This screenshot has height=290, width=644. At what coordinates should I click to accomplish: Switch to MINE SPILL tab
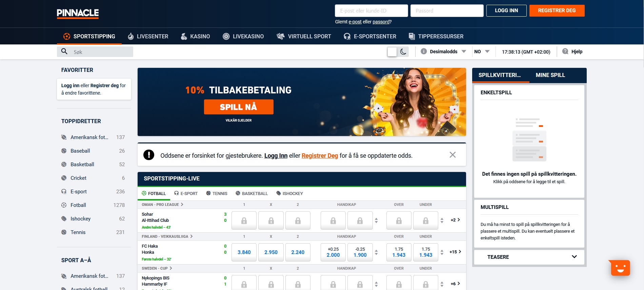tap(550, 75)
